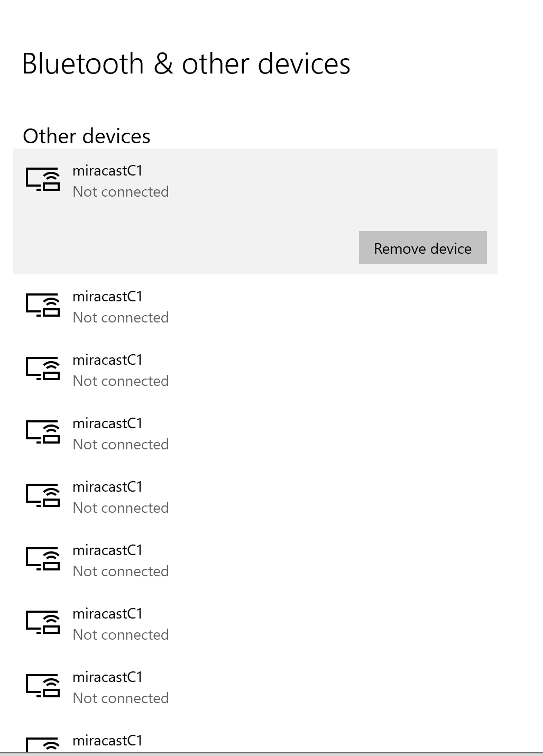Click the eighth miracastC1 device icon

pyautogui.click(x=43, y=686)
